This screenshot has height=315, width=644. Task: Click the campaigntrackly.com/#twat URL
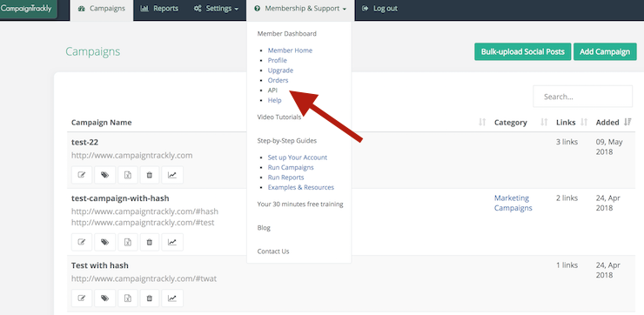[144, 278]
